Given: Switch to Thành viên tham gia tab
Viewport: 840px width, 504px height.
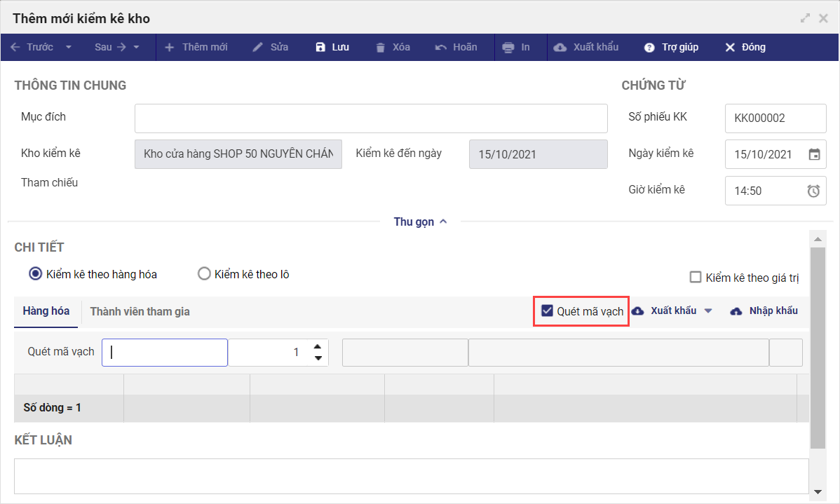Looking at the screenshot, I should tap(140, 312).
